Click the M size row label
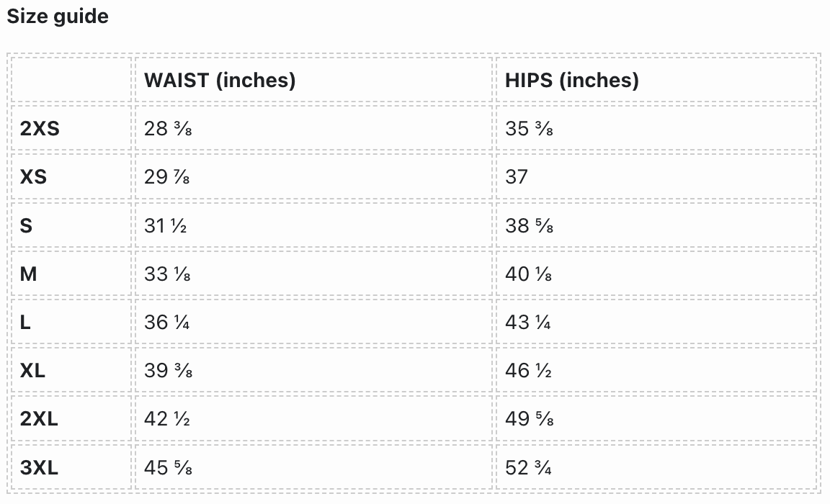The image size is (830, 504). click(x=28, y=274)
